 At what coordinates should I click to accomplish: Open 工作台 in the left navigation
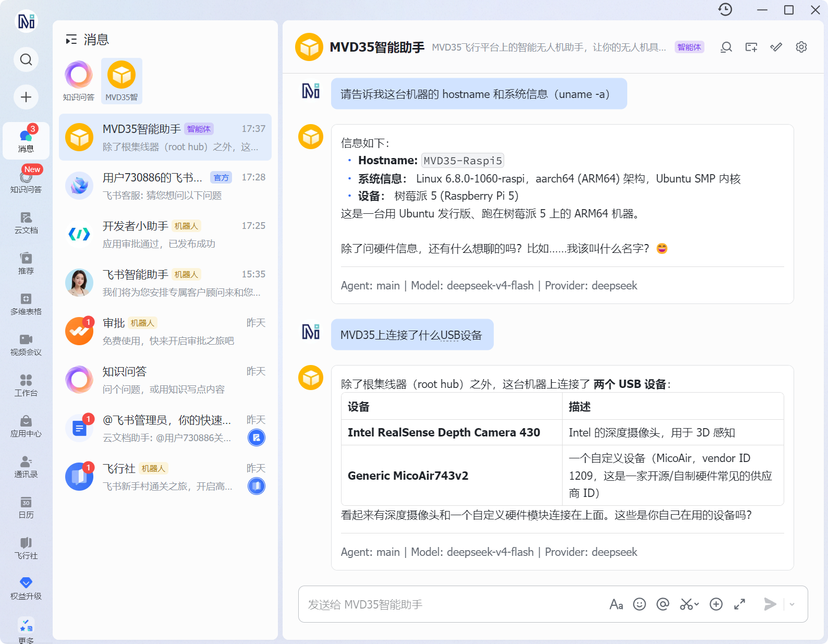pos(26,385)
